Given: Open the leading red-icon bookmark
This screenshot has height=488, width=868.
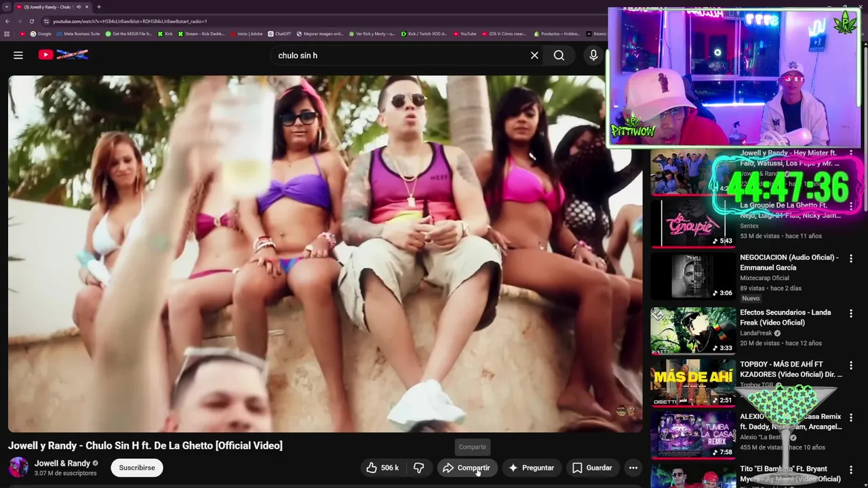Looking at the screenshot, I should click(22, 34).
